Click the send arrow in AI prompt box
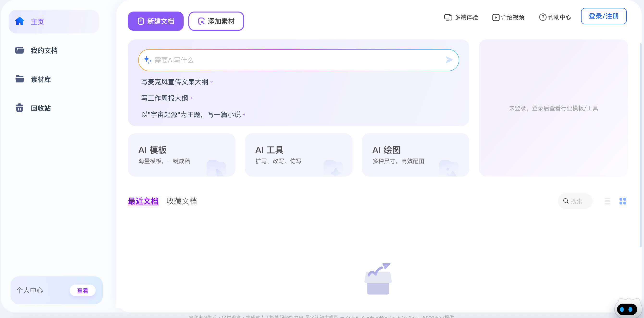The height and width of the screenshot is (318, 644). click(x=449, y=60)
